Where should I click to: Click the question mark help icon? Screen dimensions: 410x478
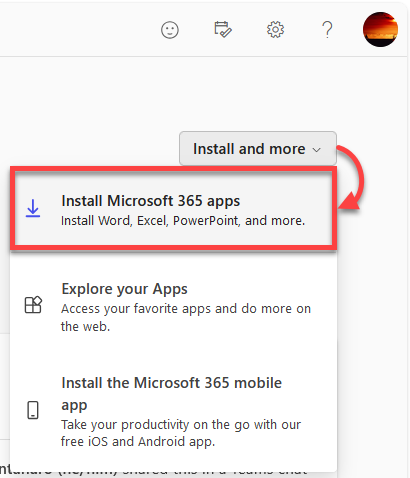327,30
